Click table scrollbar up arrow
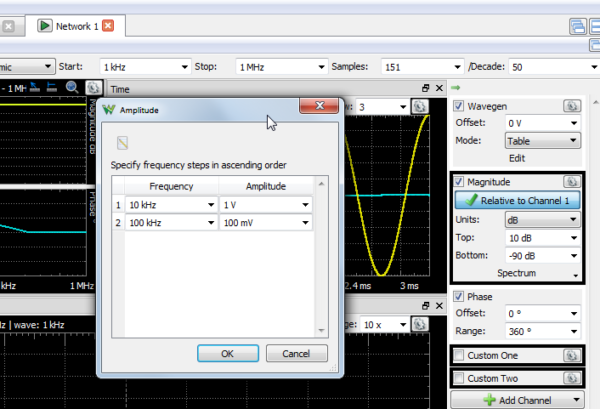600x409 pixels. pyautogui.click(x=321, y=184)
